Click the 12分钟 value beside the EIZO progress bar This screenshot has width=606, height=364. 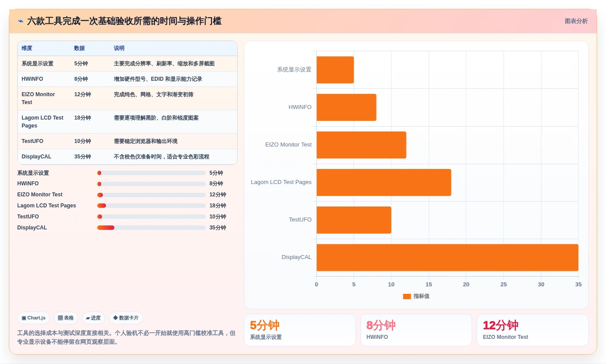pos(218,195)
